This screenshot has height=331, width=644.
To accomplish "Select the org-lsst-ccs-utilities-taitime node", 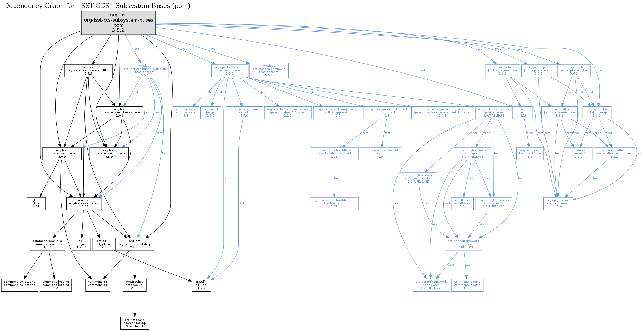I will (x=120, y=113).
